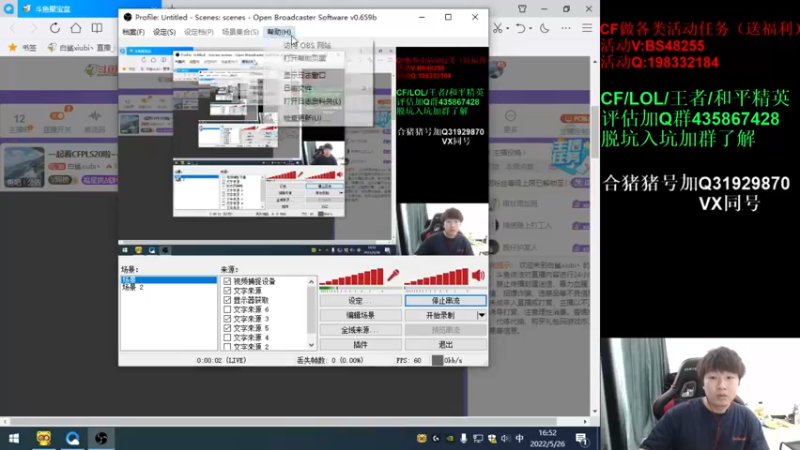Click browser horizontal scrollbar track
The image size is (800, 450).
(295, 421)
